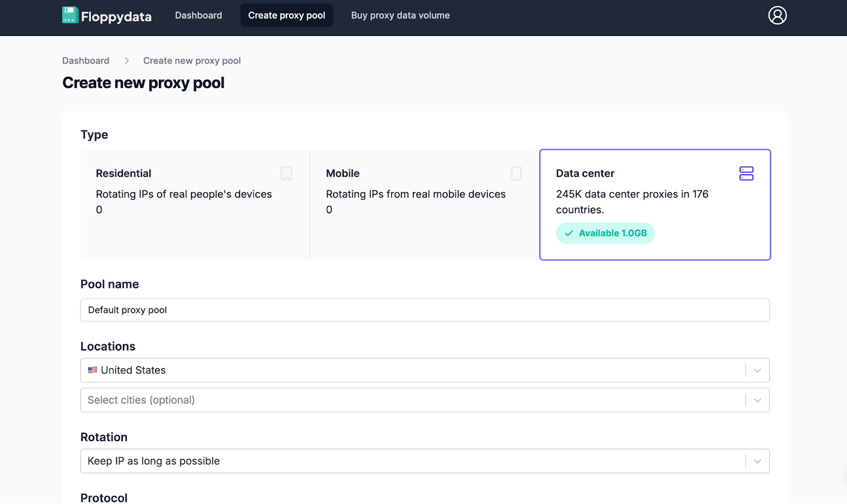Click 'Rotating IPs of real people's devices' text
Image resolution: width=847 pixels, height=504 pixels.
coord(184,194)
